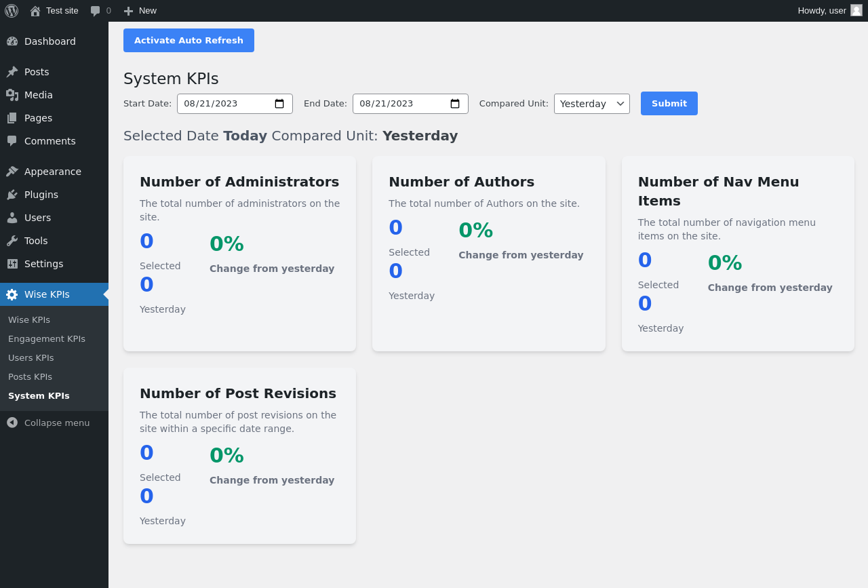Open Settings menu item
This screenshot has height=588, width=868.
point(54,264)
